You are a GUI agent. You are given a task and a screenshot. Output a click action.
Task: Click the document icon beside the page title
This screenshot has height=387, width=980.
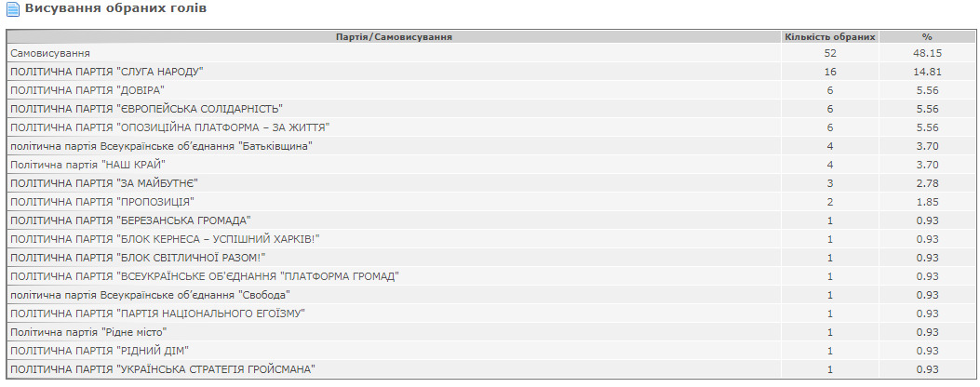pos(12,8)
